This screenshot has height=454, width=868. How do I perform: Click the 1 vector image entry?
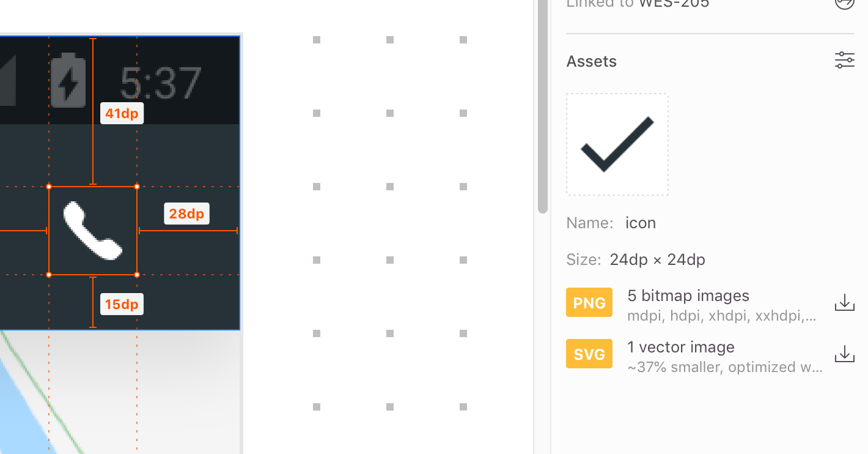tap(680, 347)
